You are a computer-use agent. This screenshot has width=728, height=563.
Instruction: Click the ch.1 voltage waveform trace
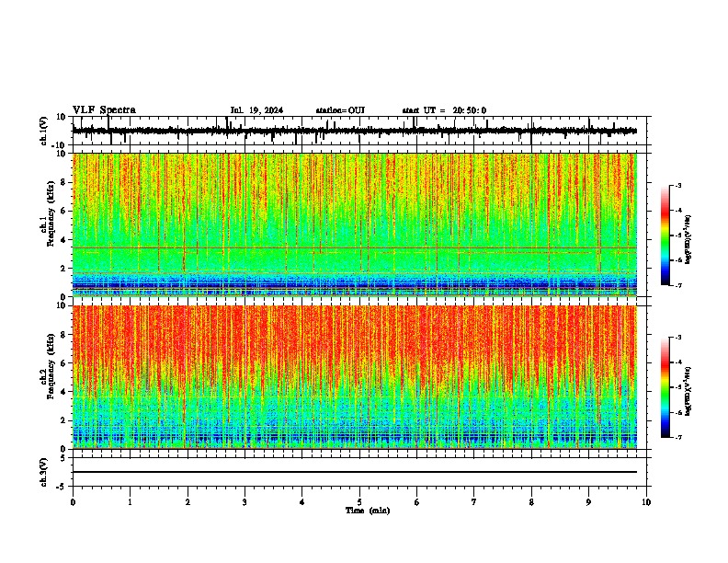[x=354, y=131]
